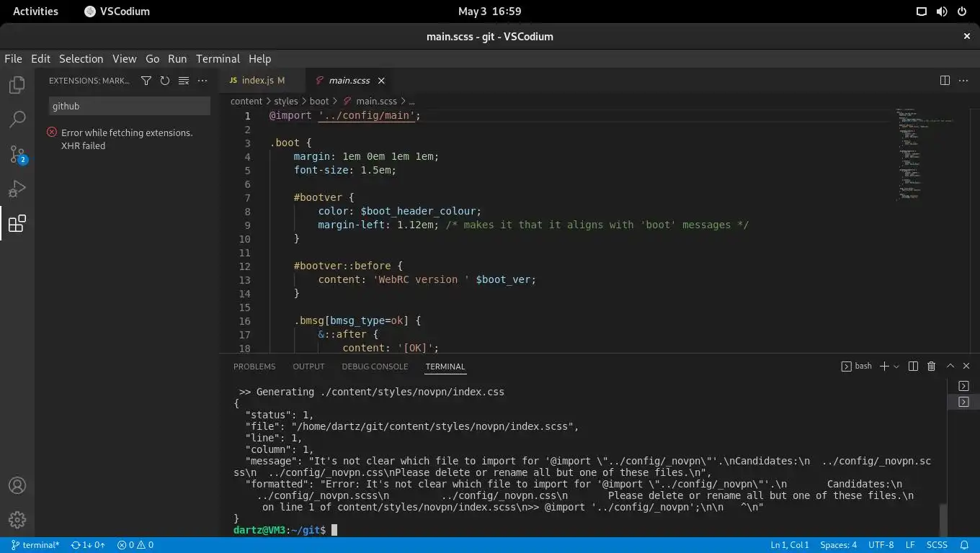The image size is (980, 553).
Task: Open the Search view icon
Action: click(17, 120)
